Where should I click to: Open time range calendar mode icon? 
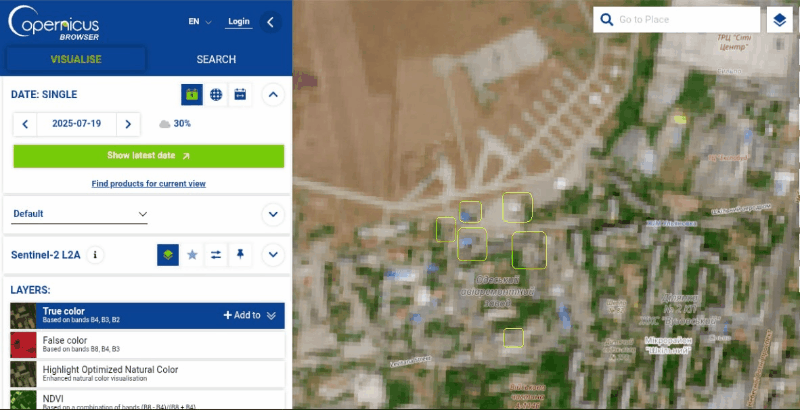240,94
